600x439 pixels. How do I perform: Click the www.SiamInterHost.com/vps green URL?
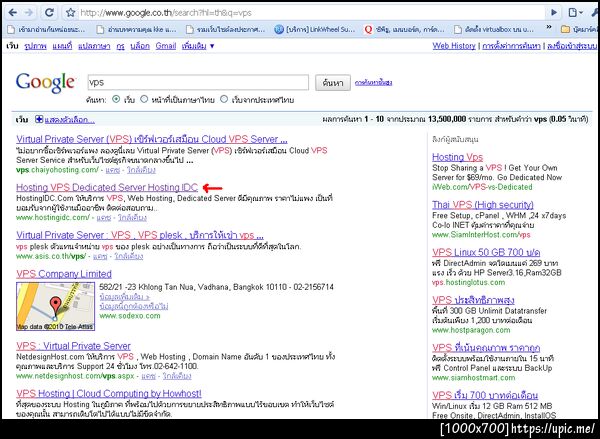(x=481, y=235)
